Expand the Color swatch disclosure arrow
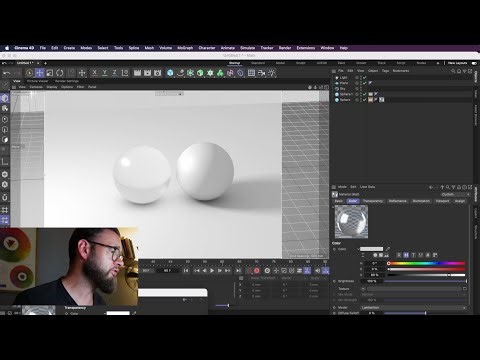This screenshot has height=360, width=480. pyautogui.click(x=359, y=249)
